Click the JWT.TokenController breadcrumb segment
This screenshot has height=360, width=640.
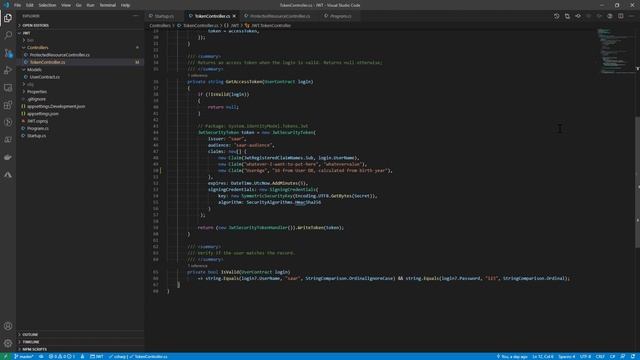(268, 25)
